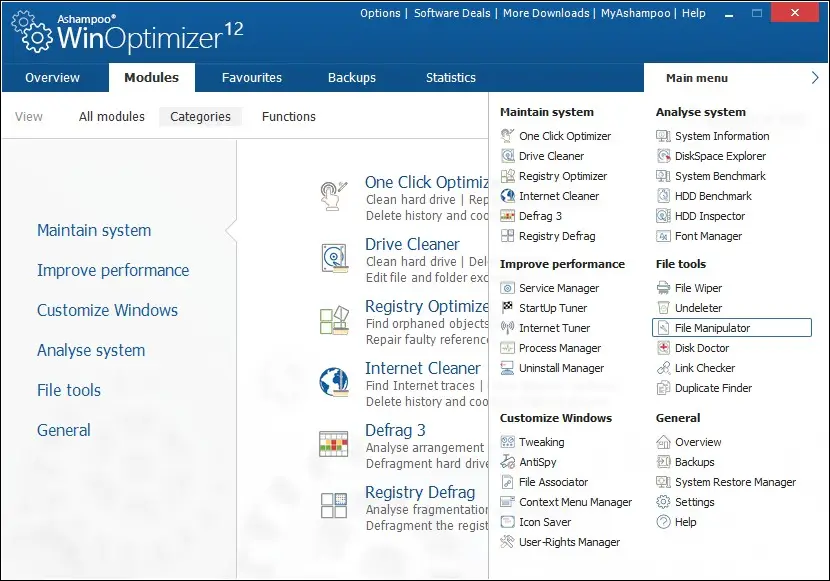Click the Internet Cleaner globe icon in Main menu
Image resolution: width=830 pixels, height=581 pixels.
click(x=507, y=196)
